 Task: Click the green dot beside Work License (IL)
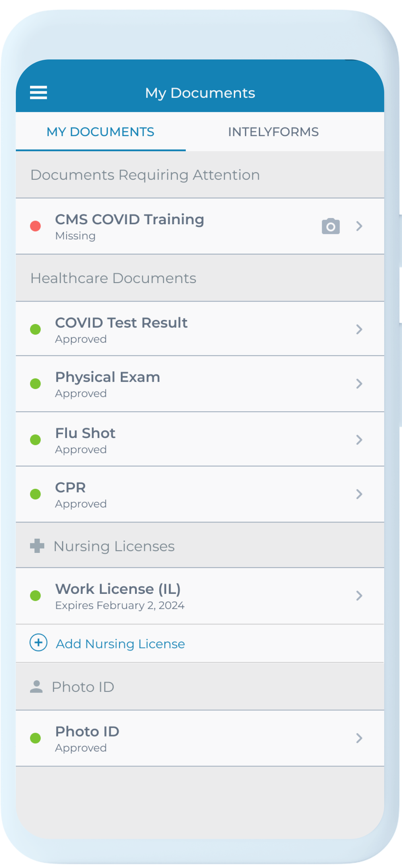coord(35,596)
